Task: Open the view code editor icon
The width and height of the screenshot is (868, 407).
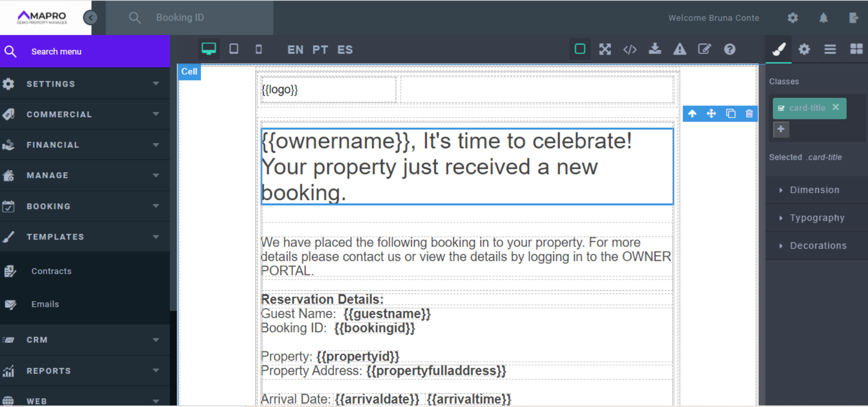Action: click(630, 49)
